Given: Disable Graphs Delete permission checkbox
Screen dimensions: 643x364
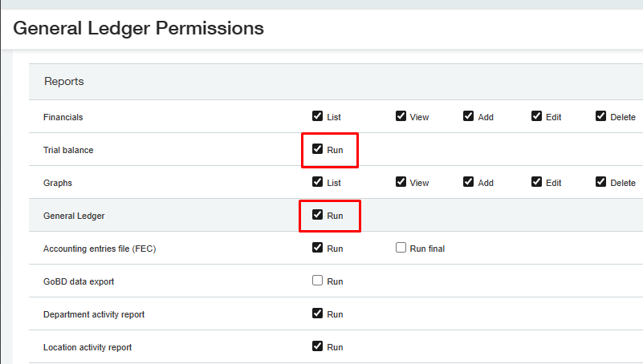Looking at the screenshot, I should tap(600, 181).
